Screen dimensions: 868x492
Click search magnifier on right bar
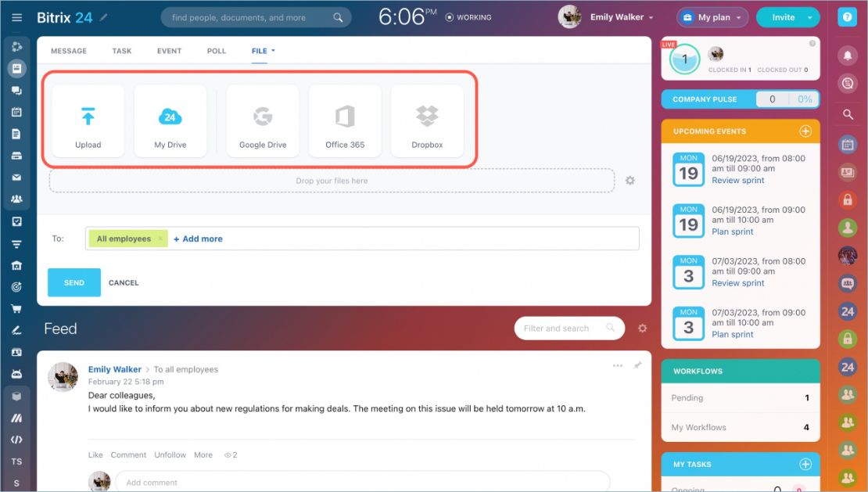[848, 114]
